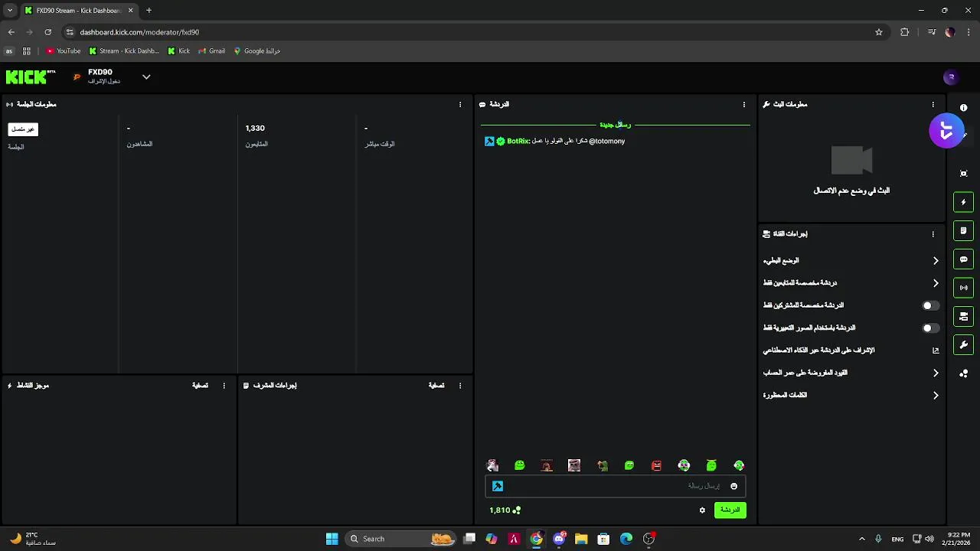The height and width of the screenshot is (551, 980).
Task: Click the filter button in the activity feed panel
Action: coord(200,386)
